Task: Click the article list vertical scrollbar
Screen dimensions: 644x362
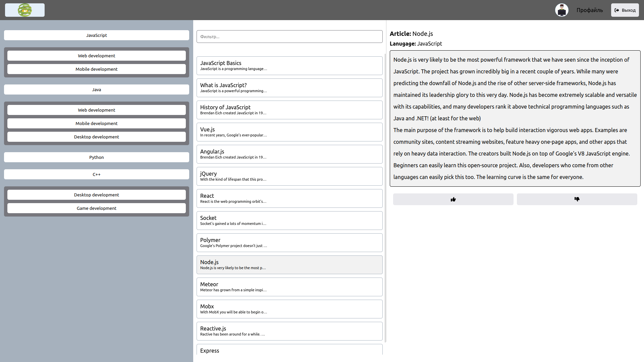Action: coord(385,198)
